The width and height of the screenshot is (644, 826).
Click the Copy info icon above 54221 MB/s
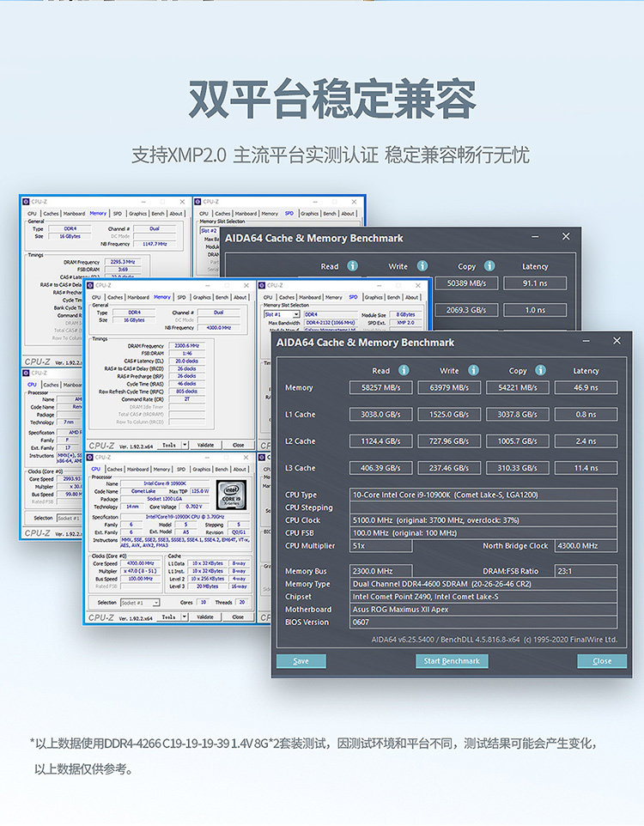tap(540, 370)
